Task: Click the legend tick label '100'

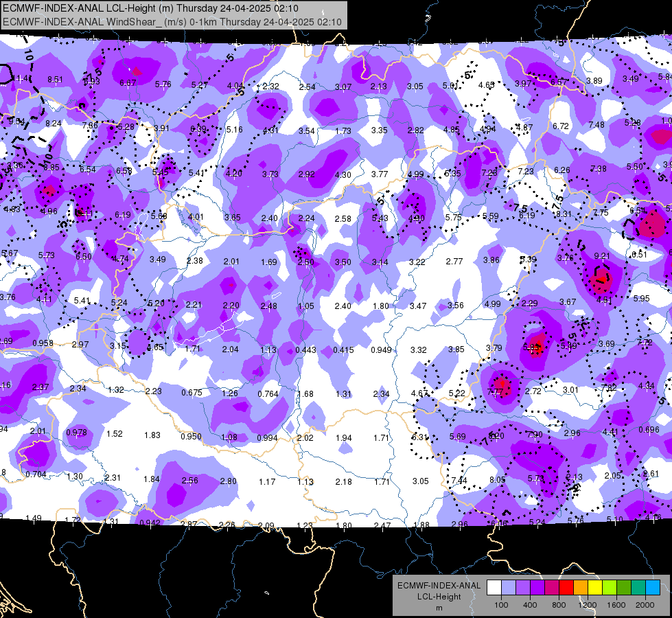Action: tap(501, 605)
